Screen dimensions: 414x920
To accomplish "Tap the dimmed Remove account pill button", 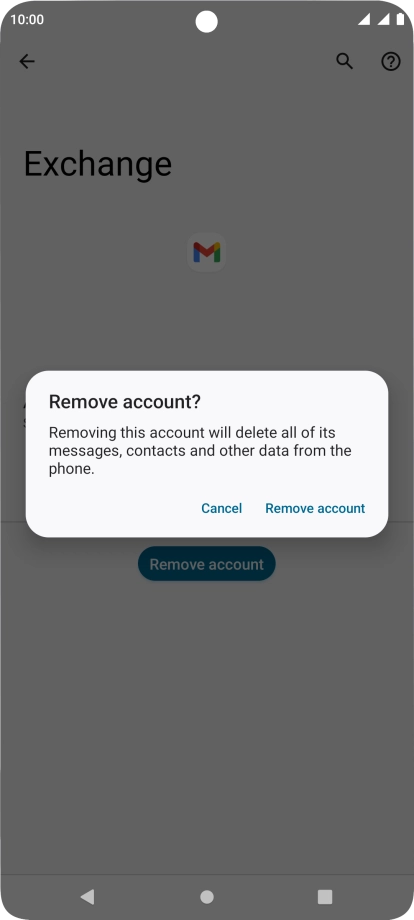I will [206, 564].
